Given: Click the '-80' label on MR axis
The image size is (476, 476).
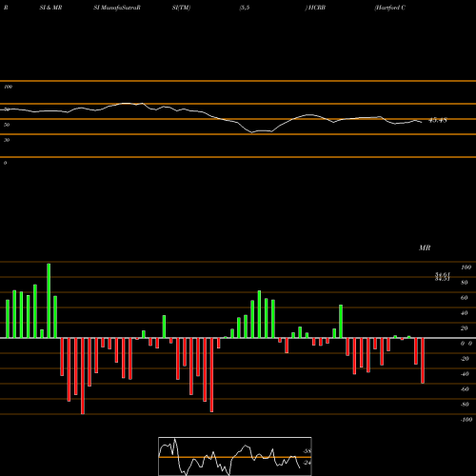Looking at the screenshot, I should pos(465,405).
